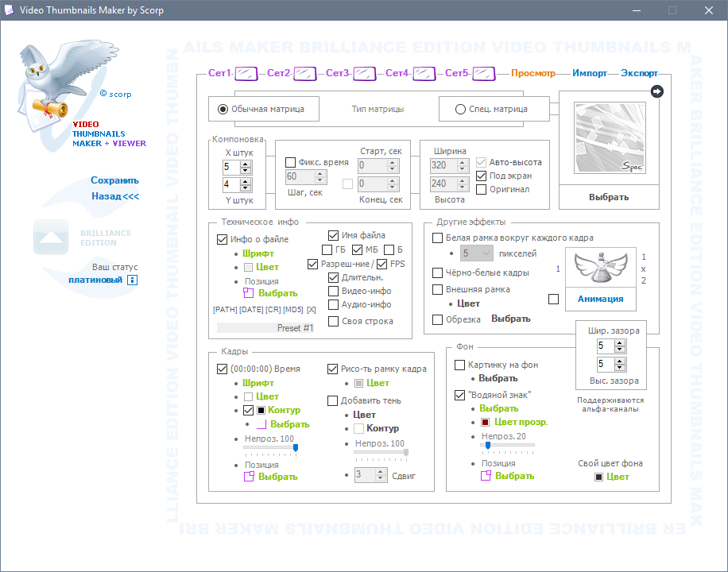Click the Сет5 preset edit icon

click(x=483, y=74)
